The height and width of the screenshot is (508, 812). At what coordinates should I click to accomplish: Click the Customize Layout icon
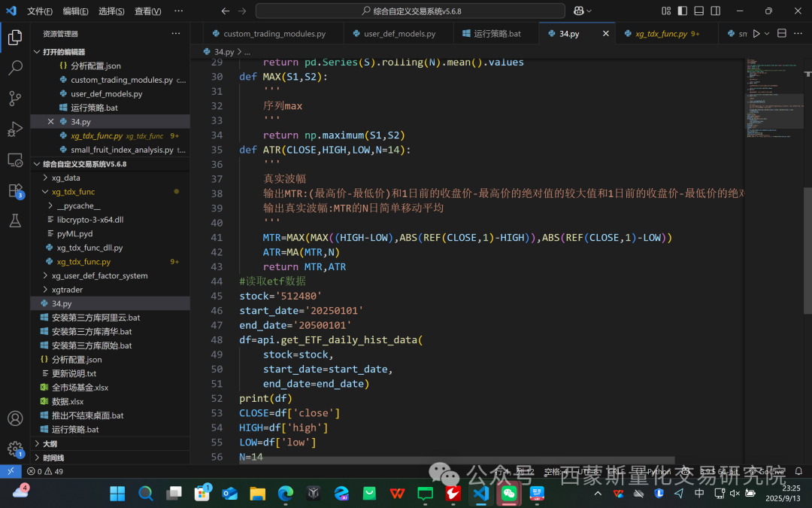(x=666, y=11)
